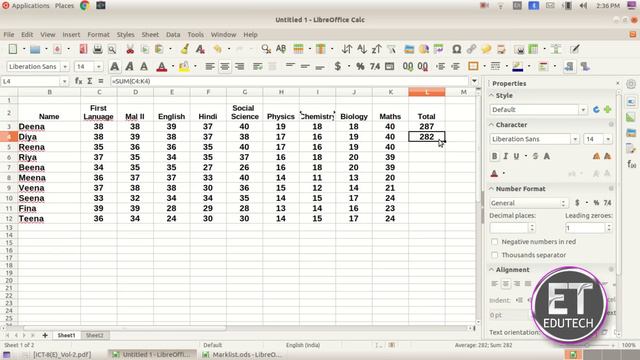Viewport: 640px width, 360px height.
Task: Open the sidebar Style Default dropdown
Action: point(583,110)
